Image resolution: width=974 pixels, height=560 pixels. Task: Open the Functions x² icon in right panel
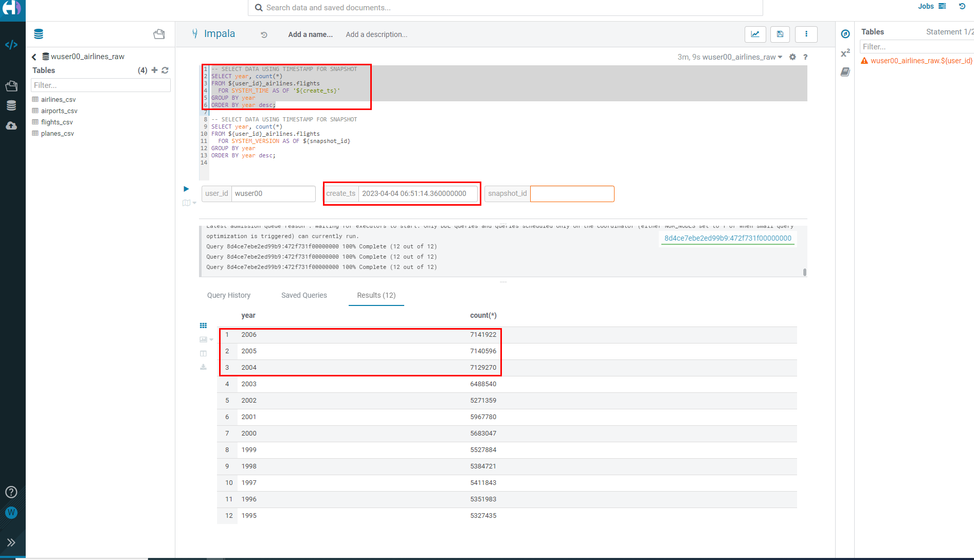(x=845, y=53)
